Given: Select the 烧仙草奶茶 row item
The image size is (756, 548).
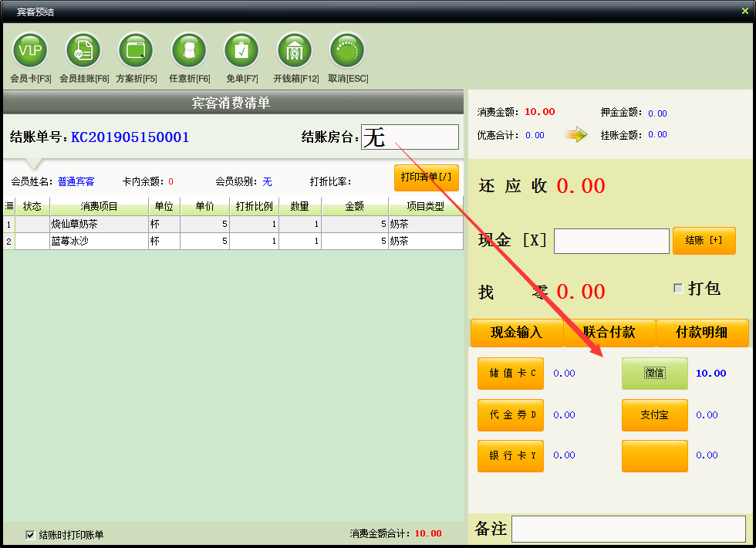Looking at the screenshot, I should (x=75, y=225).
